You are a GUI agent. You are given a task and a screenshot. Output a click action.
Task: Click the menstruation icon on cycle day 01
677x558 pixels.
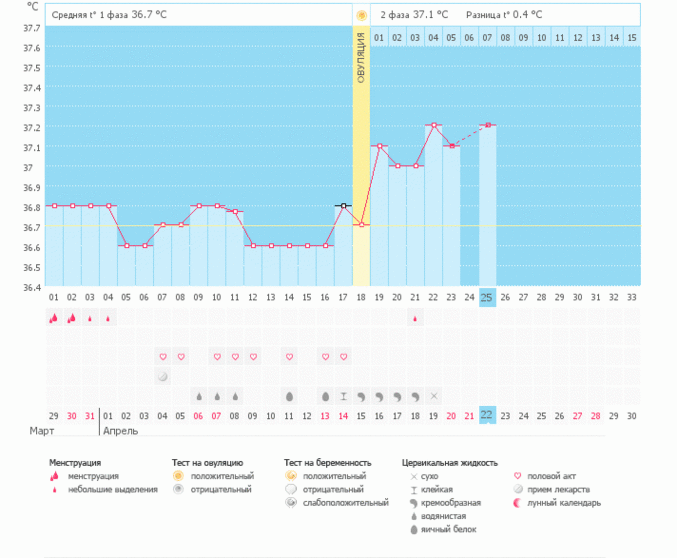(54, 318)
